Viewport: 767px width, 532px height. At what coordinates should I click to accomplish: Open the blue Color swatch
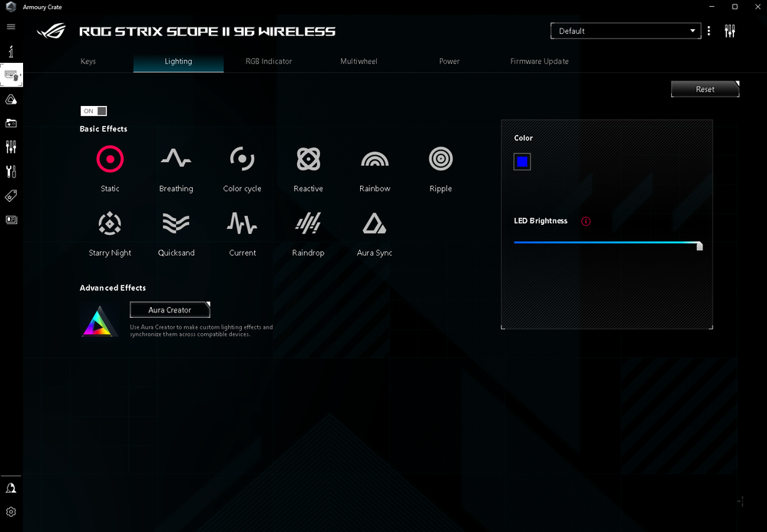pyautogui.click(x=522, y=162)
